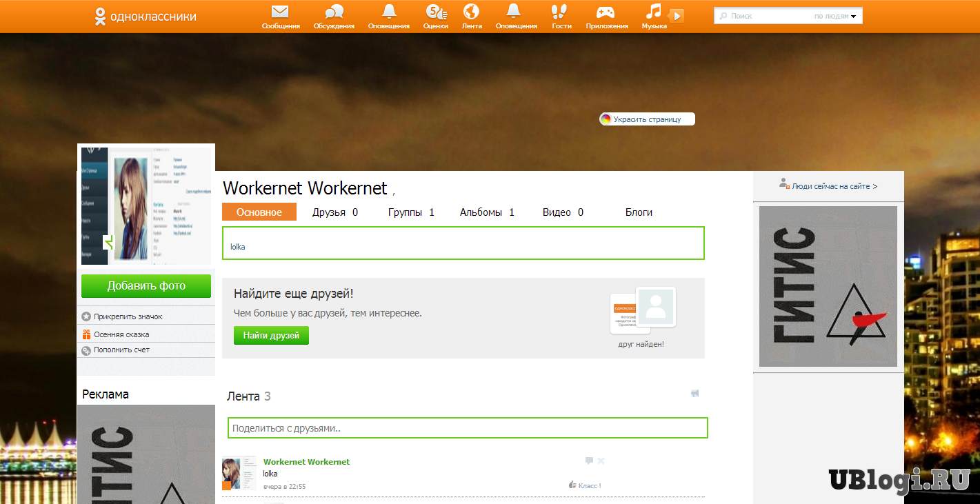This screenshot has width=980, height=504.
Task: Open Сообщения envelope icon in top bar
Action: [280, 12]
